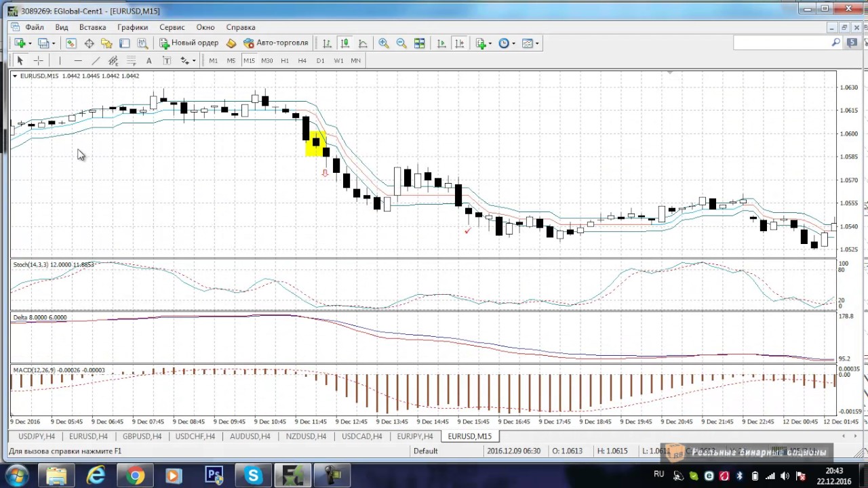
Task: Switch timeframe to H1
Action: coord(285,60)
